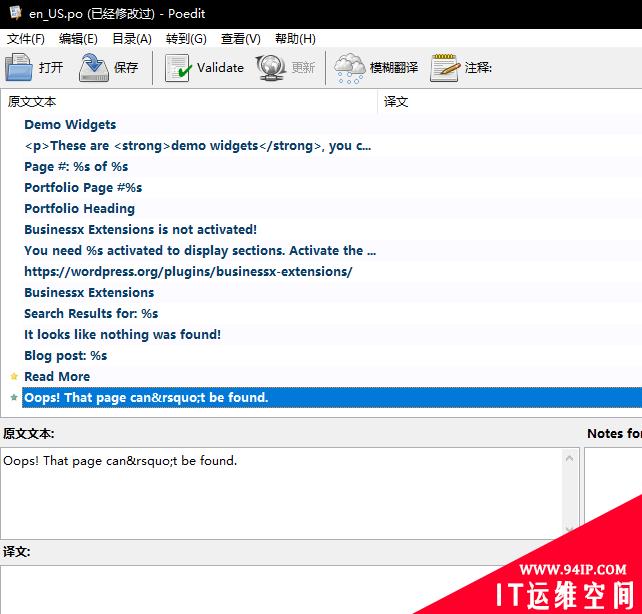Image resolution: width=642 pixels, height=614 pixels.
Task: Open the 帮助(H) menu
Action: pyautogui.click(x=295, y=39)
